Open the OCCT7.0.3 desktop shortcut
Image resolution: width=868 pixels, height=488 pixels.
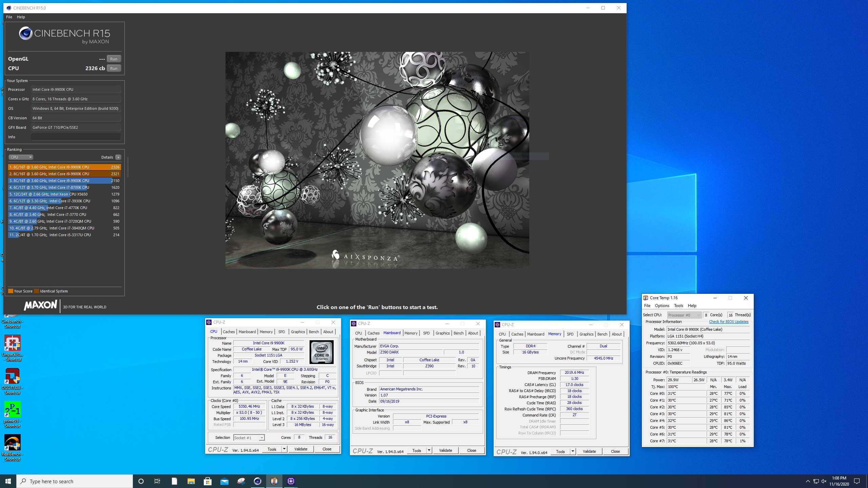coord(12,381)
